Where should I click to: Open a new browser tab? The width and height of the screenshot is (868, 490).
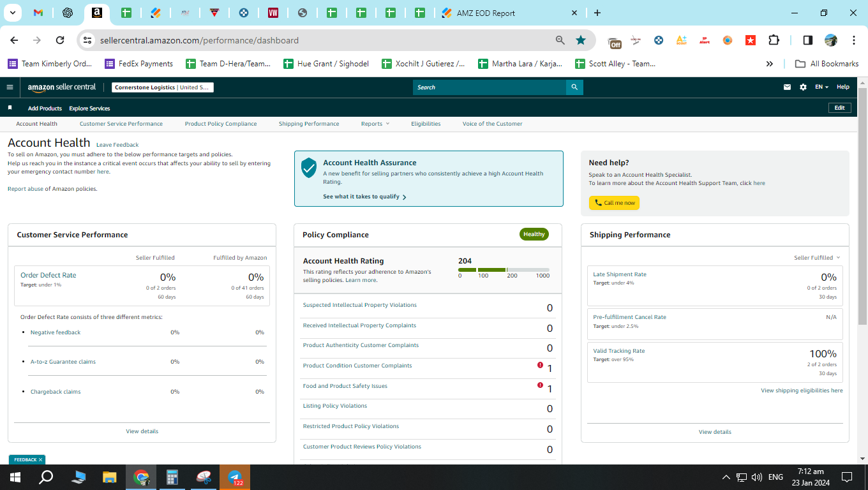click(597, 13)
